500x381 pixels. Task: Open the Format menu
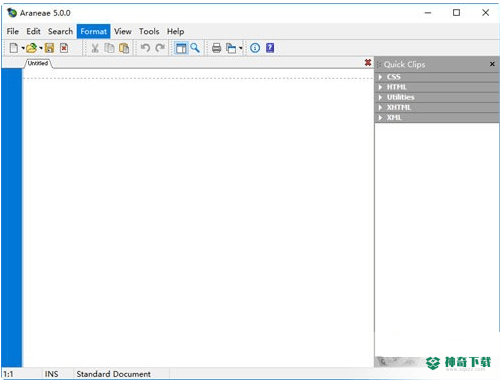pyautogui.click(x=93, y=31)
